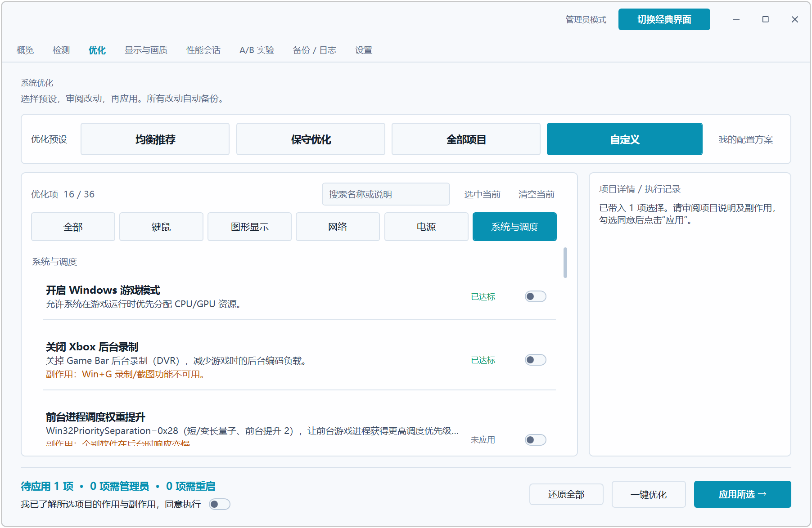Toggle the 同意执行 consent switch
Screen dimensions: 812x528
click(220, 504)
